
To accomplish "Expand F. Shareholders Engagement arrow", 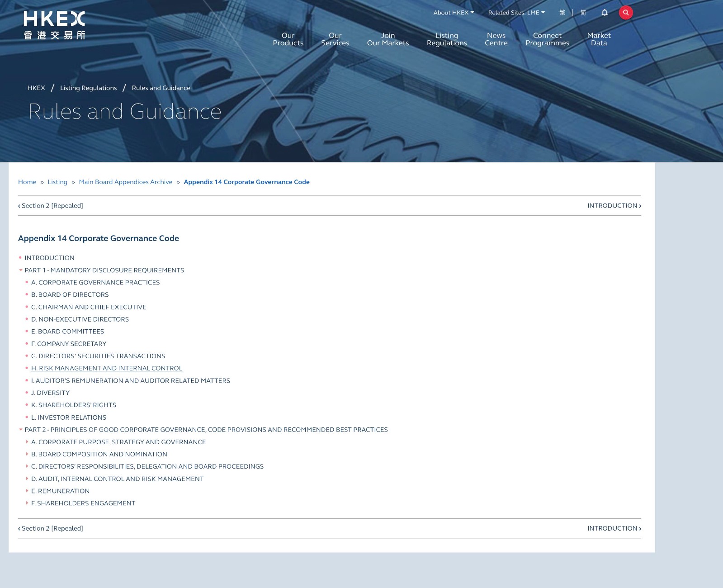I will tap(27, 503).
